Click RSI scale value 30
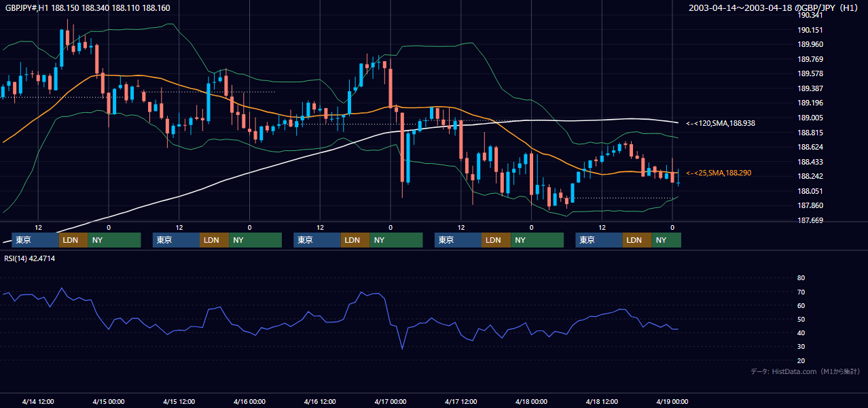 pyautogui.click(x=801, y=347)
